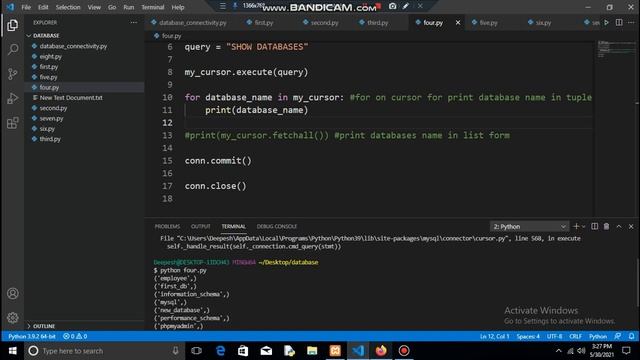
Task: Open the Accounts menu icon
Action: click(x=13, y=293)
